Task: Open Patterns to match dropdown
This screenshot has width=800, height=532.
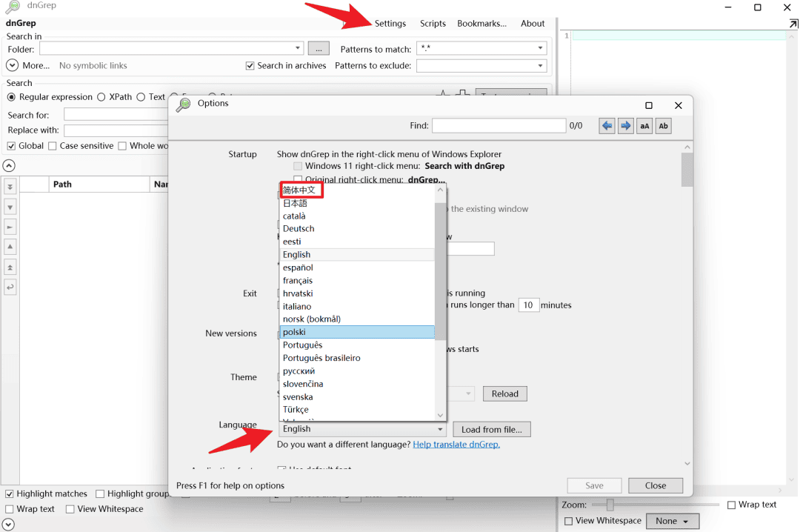Action: (540, 48)
